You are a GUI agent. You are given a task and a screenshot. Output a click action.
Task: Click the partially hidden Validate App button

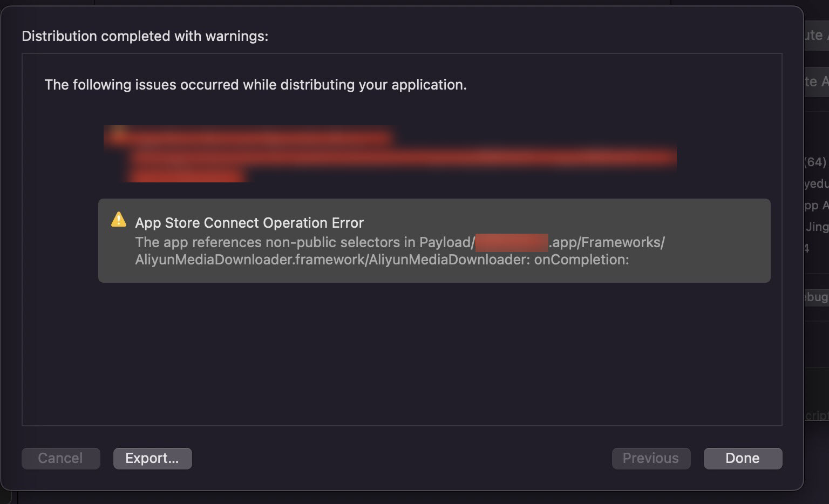[816, 81]
